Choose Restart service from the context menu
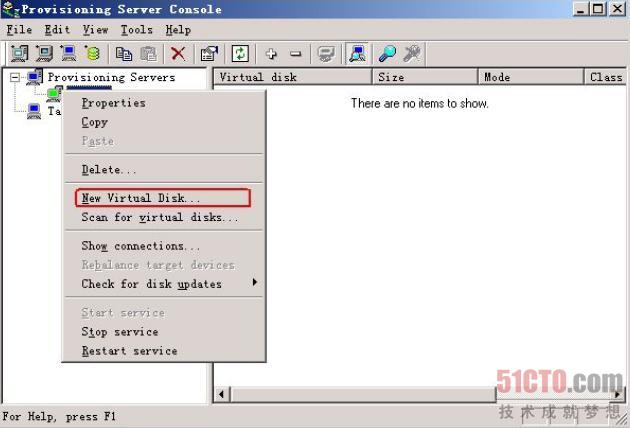The width and height of the screenshot is (630, 428). 164,351
